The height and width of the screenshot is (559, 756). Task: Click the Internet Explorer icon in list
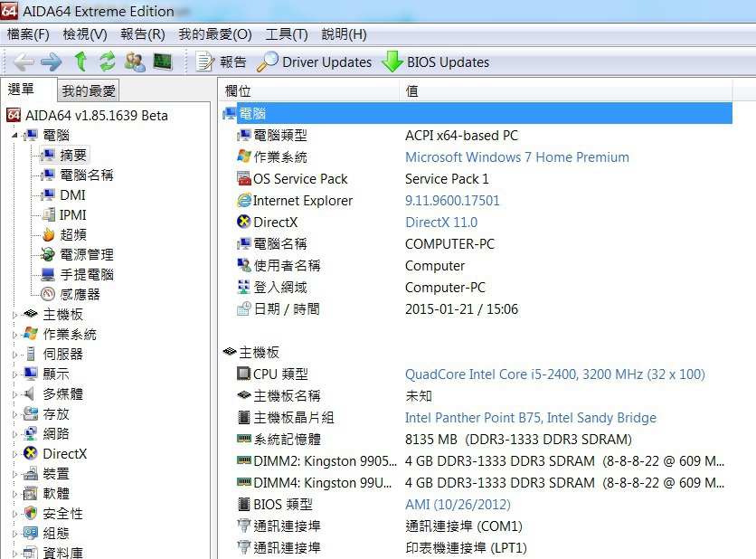244,200
